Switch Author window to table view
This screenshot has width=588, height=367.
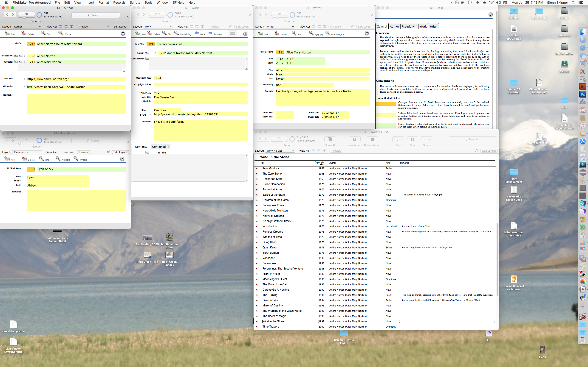pos(71,27)
